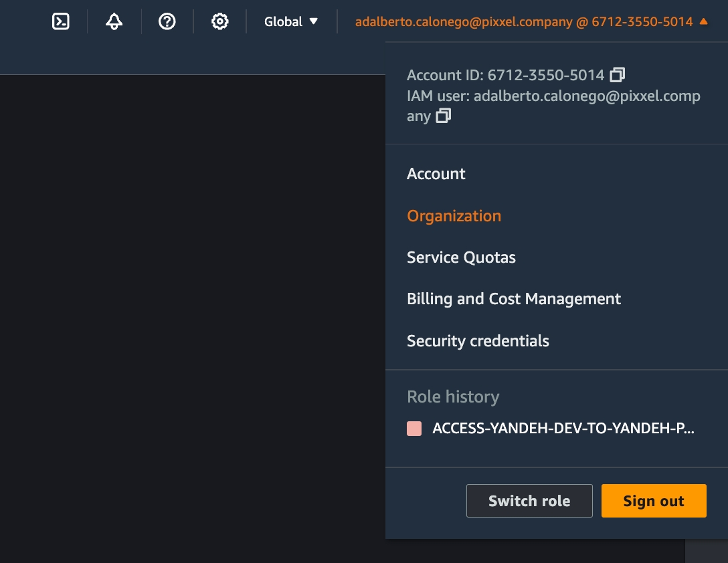Expand the Global region dropdown
The image size is (728, 563).
point(291,21)
